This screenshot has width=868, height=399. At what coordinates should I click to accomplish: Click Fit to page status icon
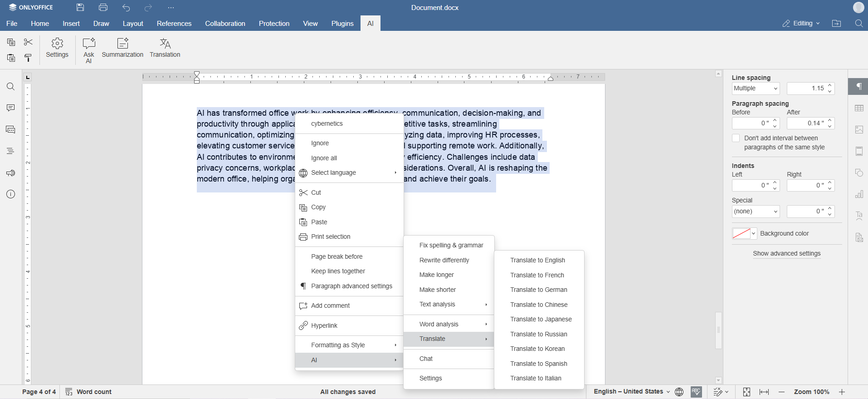click(x=746, y=392)
